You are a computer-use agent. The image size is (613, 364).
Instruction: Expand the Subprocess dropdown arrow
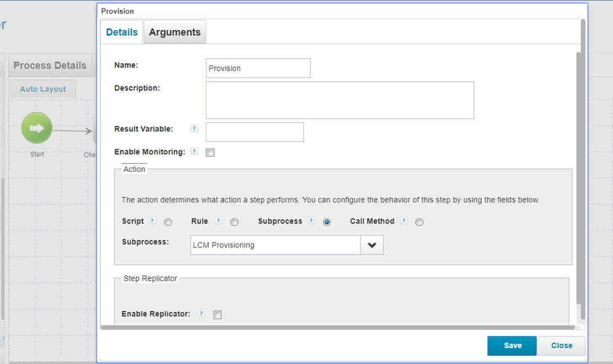click(x=372, y=245)
